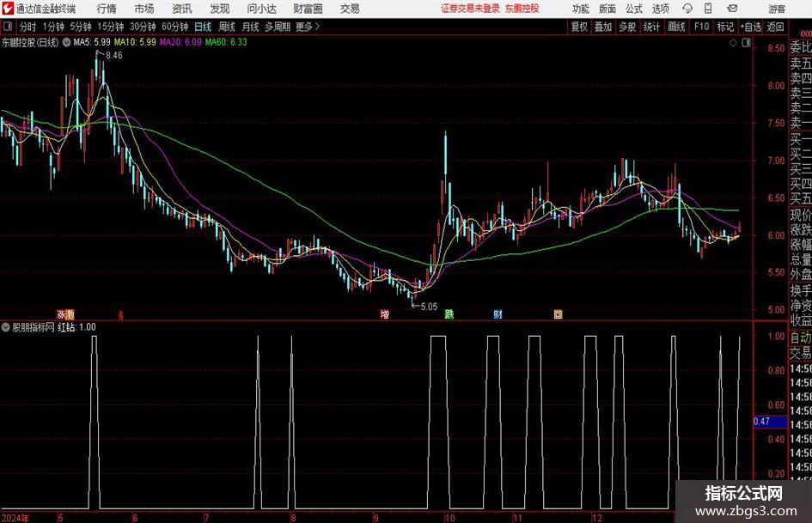This screenshot has width=812, height=523.
Task: Click the 画线 drawing button
Action: 676,27
